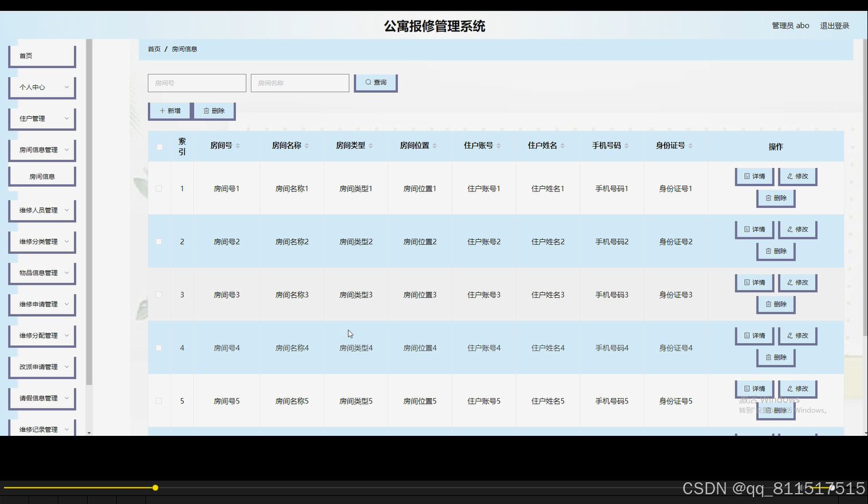Check the checkbox for row 3
Viewport: 868px width, 504px height.
(159, 295)
